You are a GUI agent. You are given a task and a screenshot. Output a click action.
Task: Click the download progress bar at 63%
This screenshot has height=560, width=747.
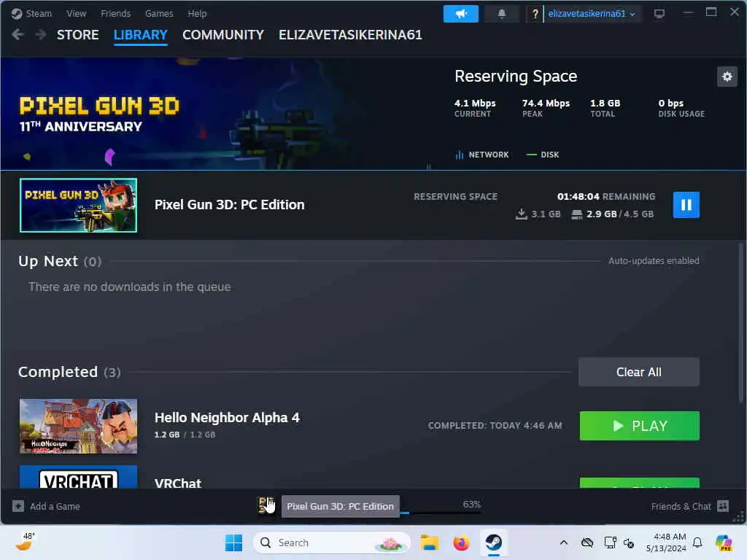point(440,513)
